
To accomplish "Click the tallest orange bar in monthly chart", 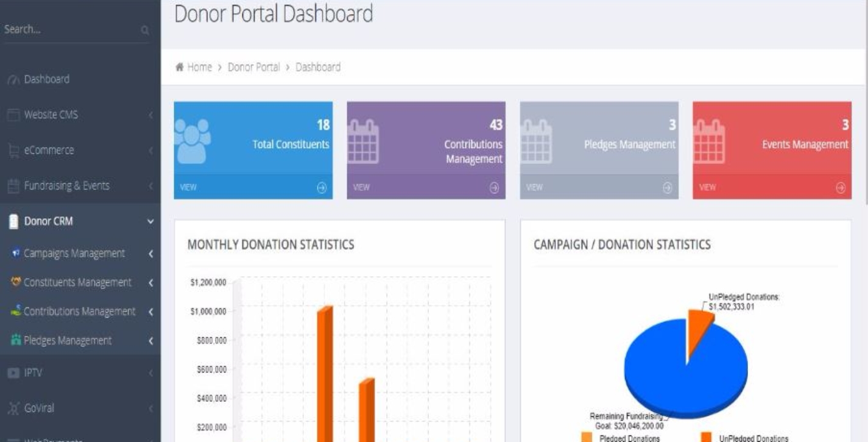I will coord(325,373).
